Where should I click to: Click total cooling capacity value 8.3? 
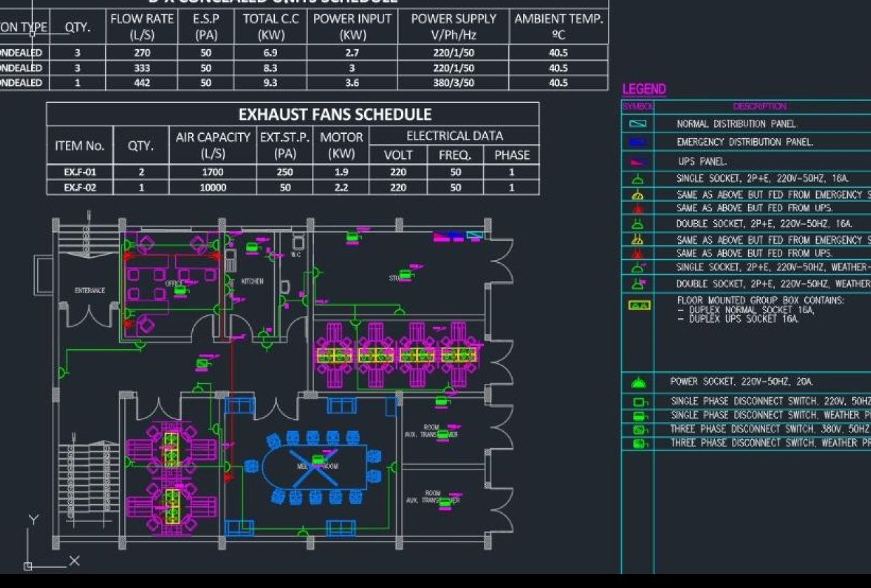(271, 68)
